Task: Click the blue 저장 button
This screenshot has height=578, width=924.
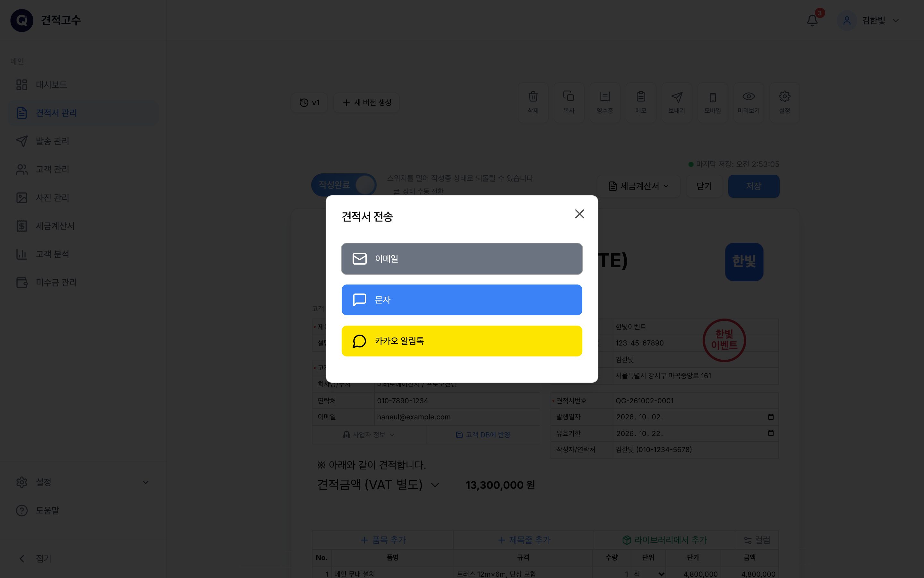Action: tap(753, 186)
